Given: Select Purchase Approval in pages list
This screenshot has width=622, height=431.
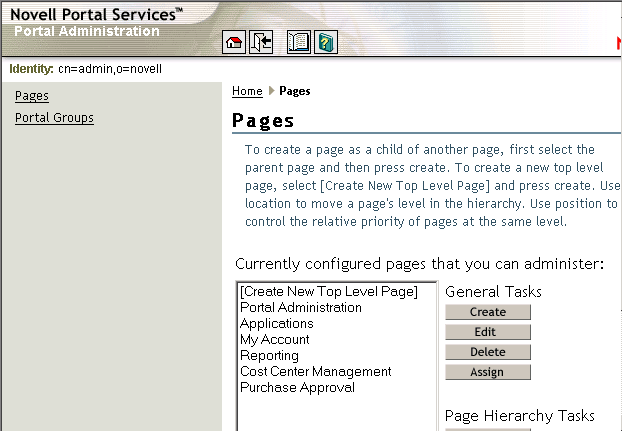Looking at the screenshot, I should click(x=337, y=387).
